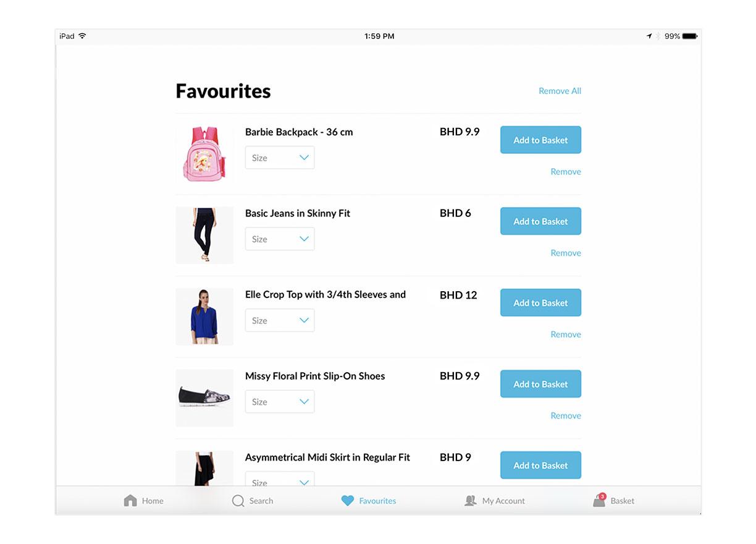Open the My Account person icon
The height and width of the screenshot is (544, 756).
[x=471, y=501]
